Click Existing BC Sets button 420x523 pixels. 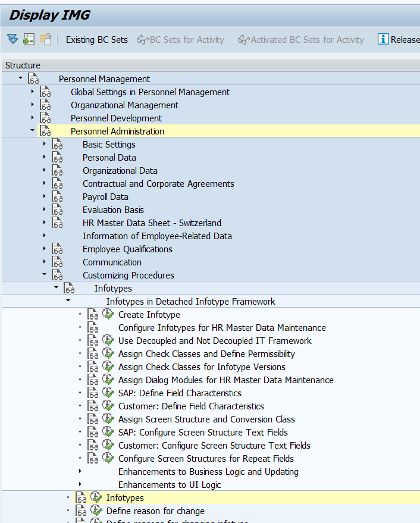[x=97, y=40]
